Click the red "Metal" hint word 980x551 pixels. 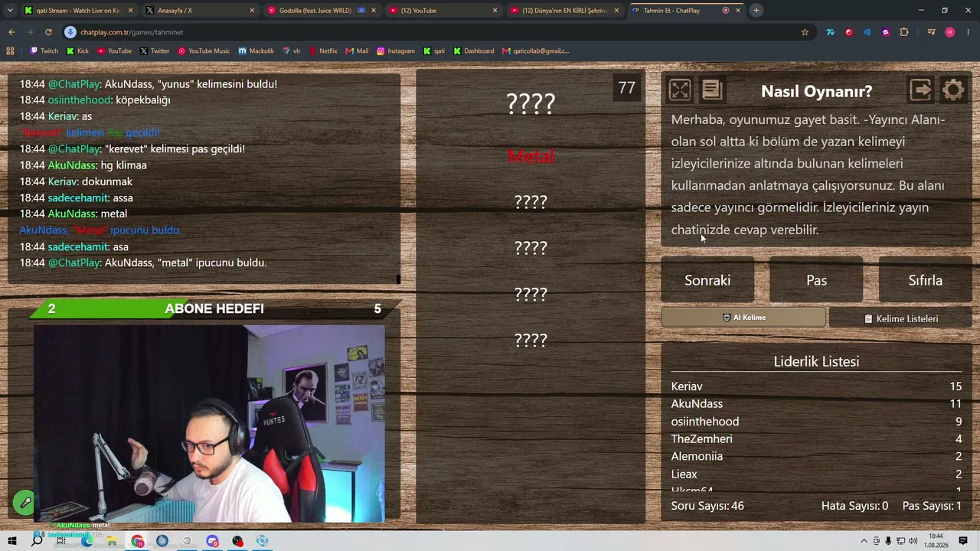[531, 156]
